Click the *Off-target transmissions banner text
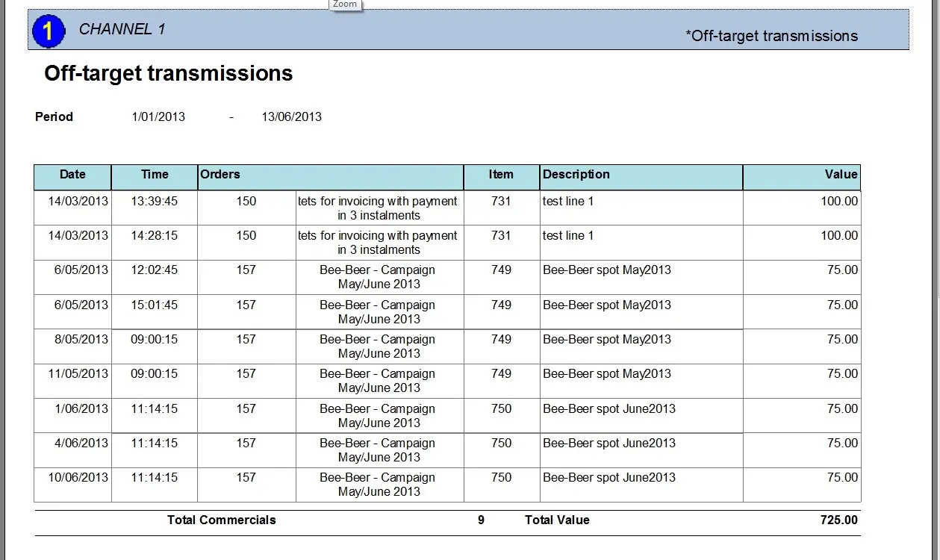This screenshot has width=940, height=560. (771, 36)
